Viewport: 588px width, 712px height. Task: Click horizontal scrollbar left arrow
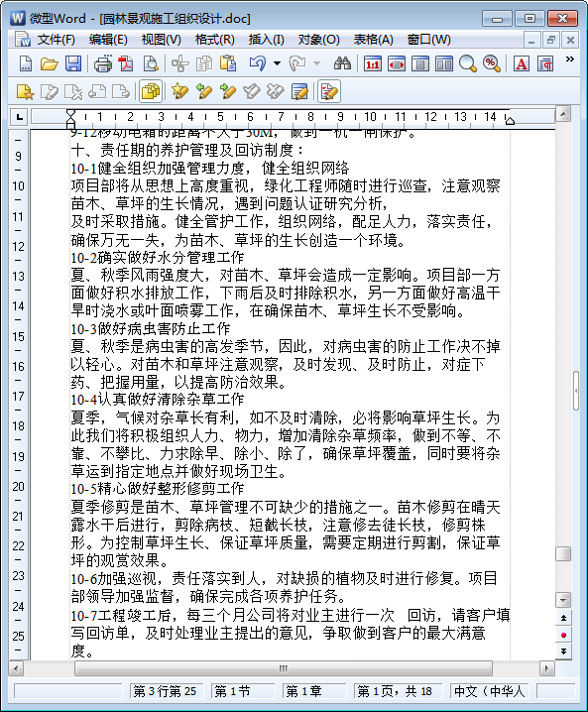(x=16, y=668)
